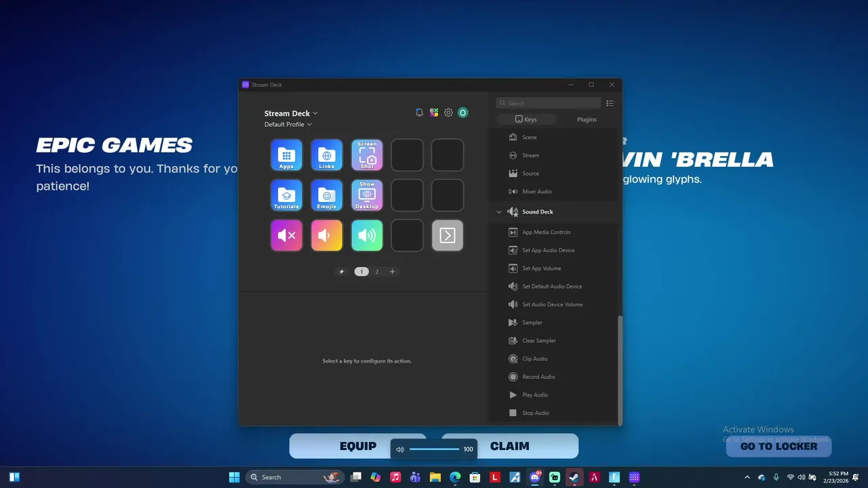The image size is (868, 488).
Task: Open Stream Deck notifications bell
Action: (419, 113)
